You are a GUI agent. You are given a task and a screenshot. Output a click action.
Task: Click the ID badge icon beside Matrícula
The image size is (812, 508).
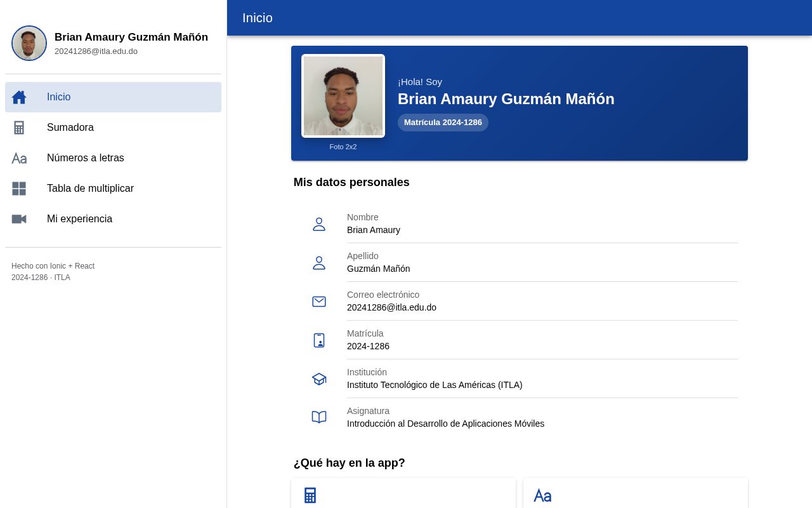[319, 340]
